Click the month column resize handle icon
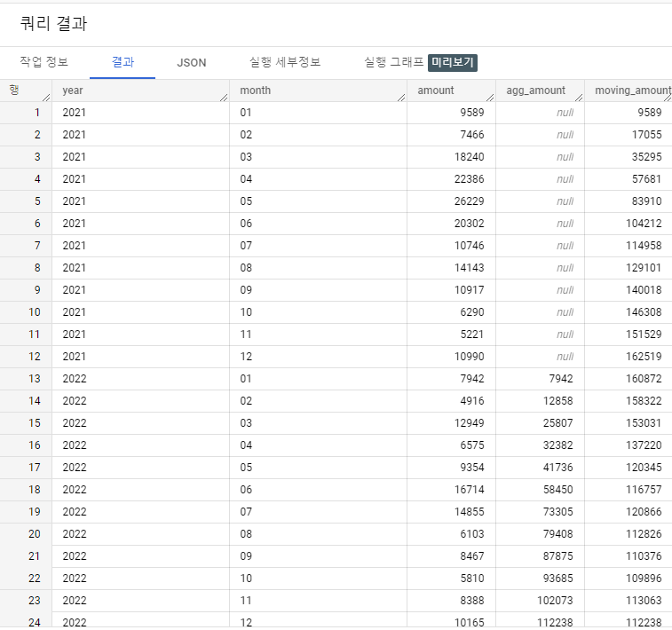This screenshot has width=672, height=630. (x=401, y=98)
